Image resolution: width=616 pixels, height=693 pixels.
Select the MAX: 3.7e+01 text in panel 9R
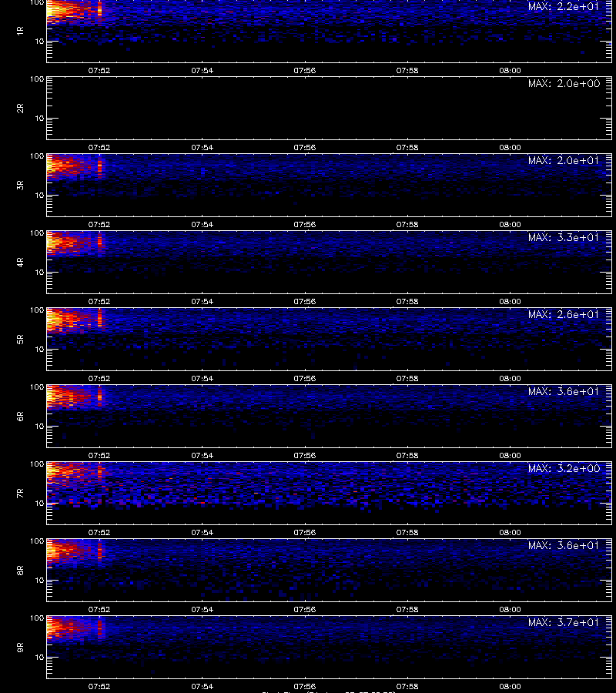(x=564, y=622)
